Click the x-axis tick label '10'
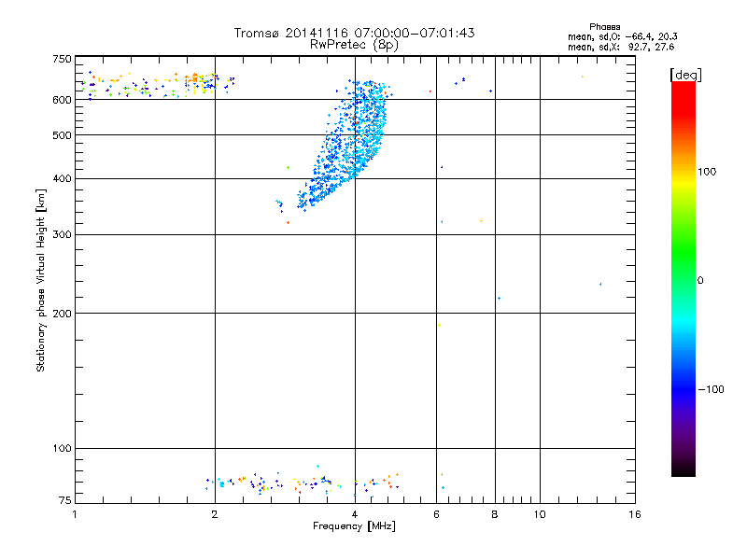Viewport: 747px width, 560px height. click(540, 514)
